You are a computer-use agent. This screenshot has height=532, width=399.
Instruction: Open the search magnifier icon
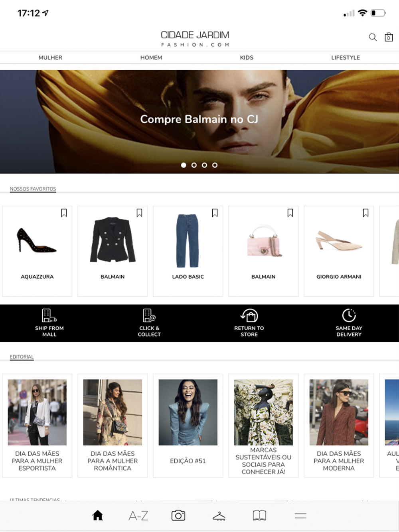pos(373,37)
